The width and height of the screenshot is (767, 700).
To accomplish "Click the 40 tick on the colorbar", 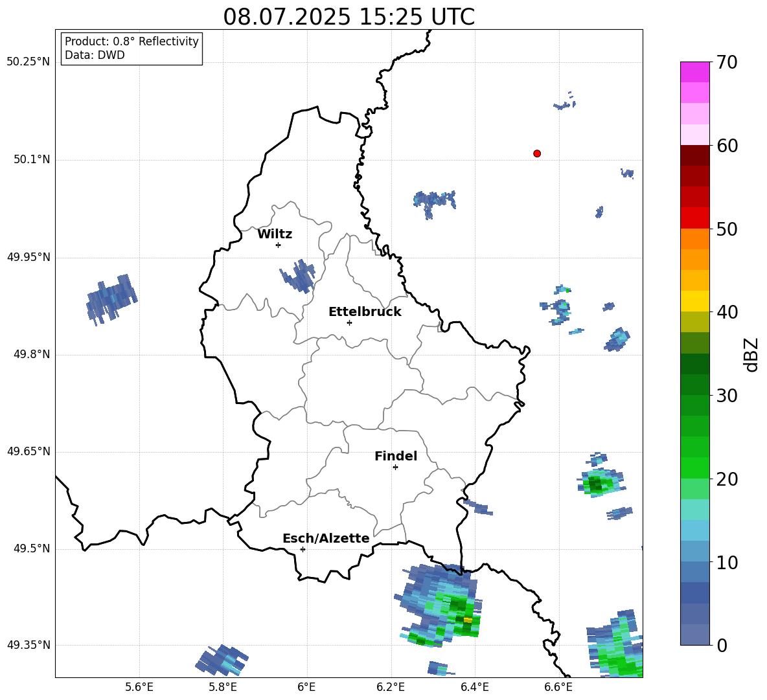I will [727, 312].
